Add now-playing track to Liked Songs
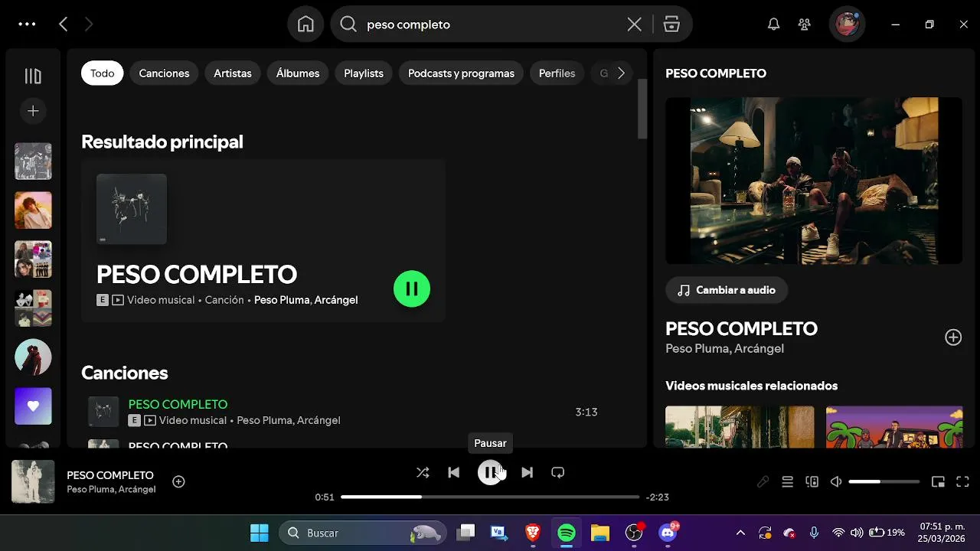 click(178, 481)
